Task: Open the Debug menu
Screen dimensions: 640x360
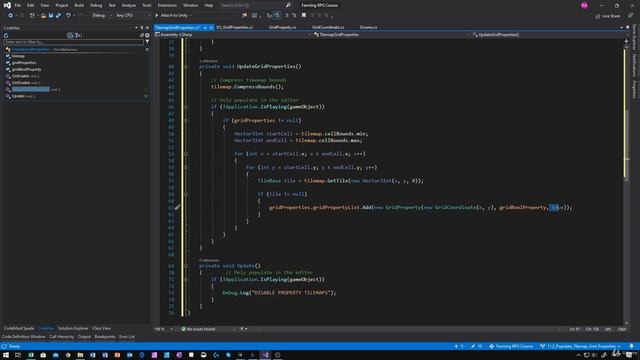Action: tap(96, 5)
